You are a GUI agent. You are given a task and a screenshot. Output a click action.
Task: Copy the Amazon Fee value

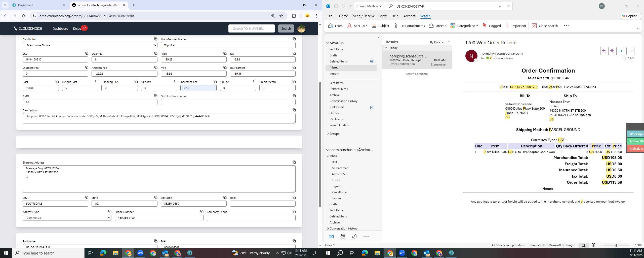click(156, 67)
